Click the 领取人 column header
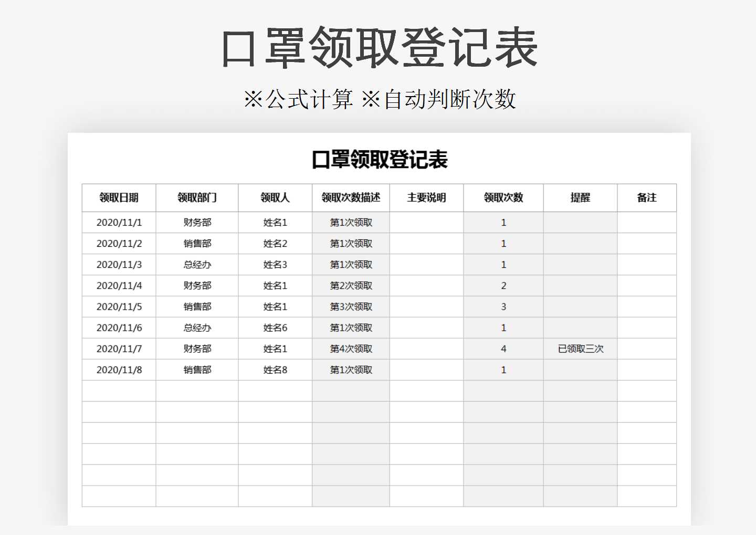The image size is (756, 535). coord(275,198)
